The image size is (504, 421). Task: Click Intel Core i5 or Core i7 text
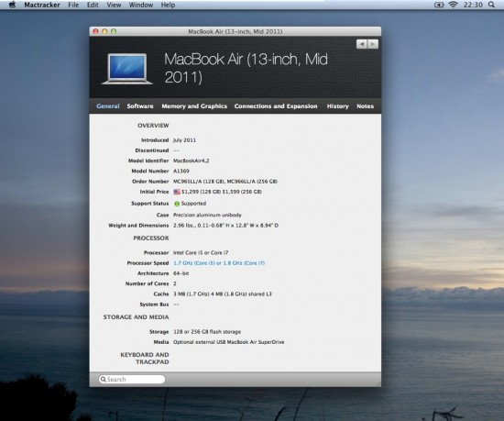pos(201,253)
